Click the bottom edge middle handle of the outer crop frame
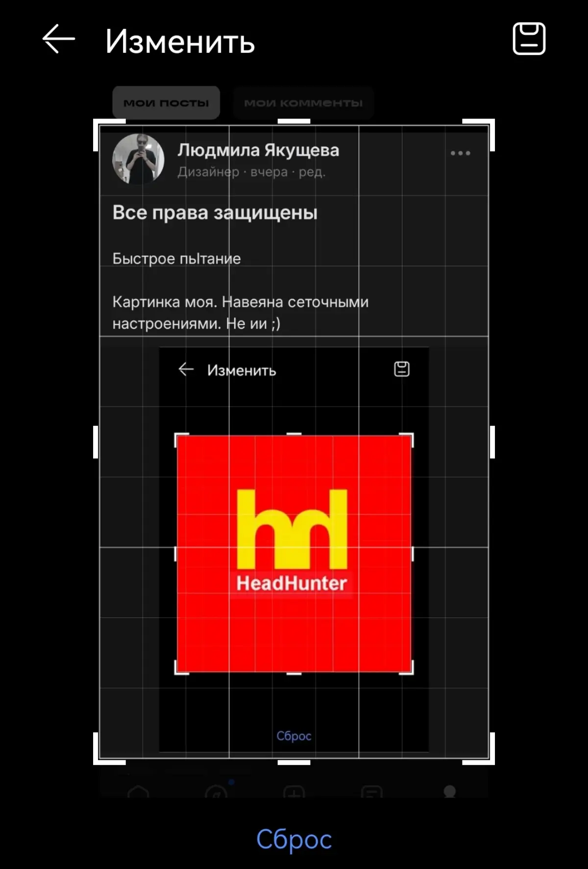Viewport: 588px width, 869px height. click(x=294, y=762)
